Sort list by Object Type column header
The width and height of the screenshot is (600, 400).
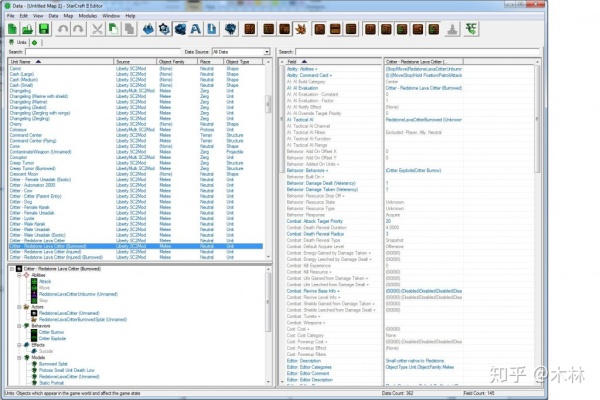point(243,61)
